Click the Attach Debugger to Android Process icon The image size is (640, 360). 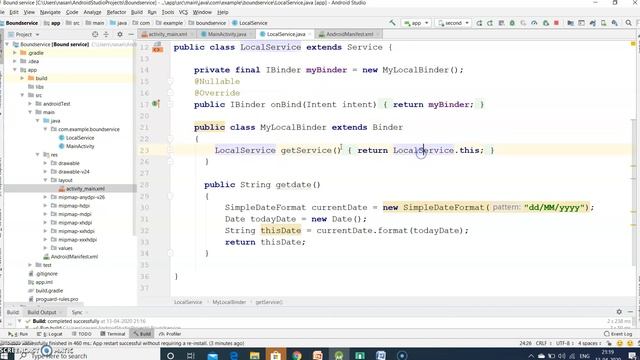(x=545, y=23)
